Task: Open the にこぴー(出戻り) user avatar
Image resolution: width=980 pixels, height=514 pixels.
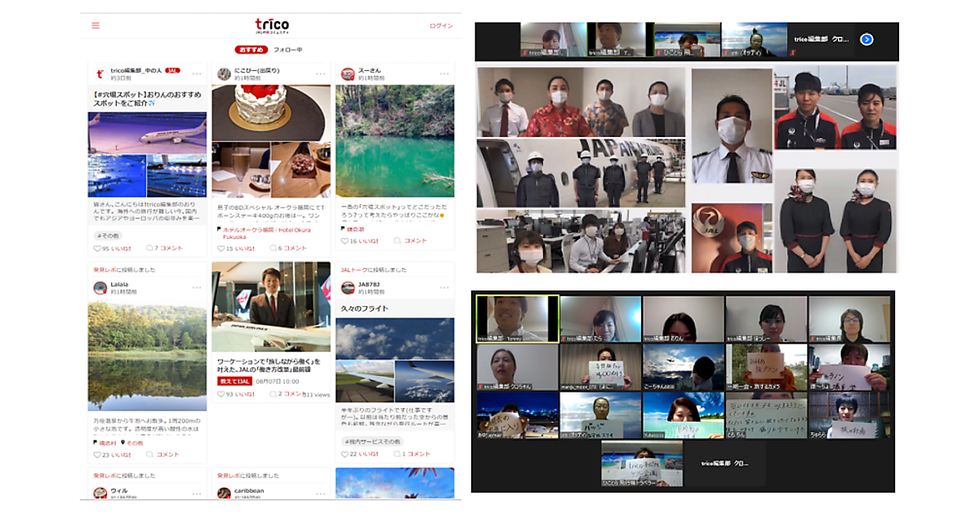Action: (x=224, y=73)
